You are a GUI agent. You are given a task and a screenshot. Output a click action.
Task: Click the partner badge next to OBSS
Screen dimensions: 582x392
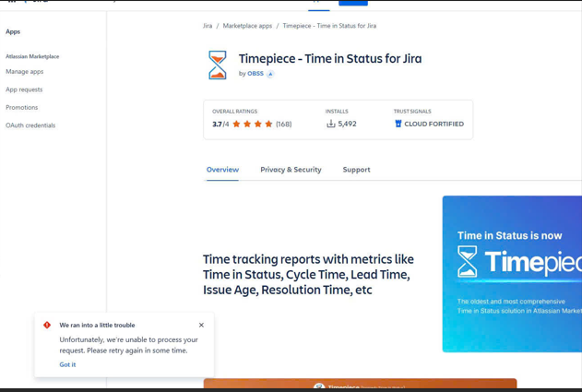coord(270,74)
